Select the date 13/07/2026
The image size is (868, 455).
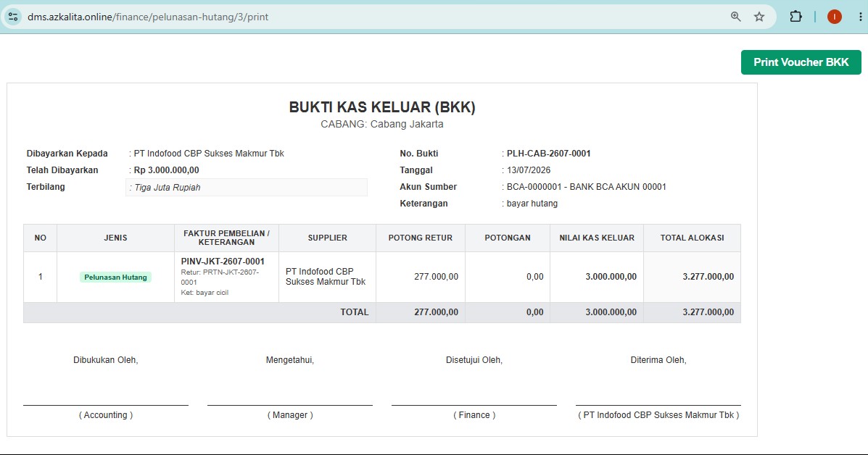click(x=529, y=170)
